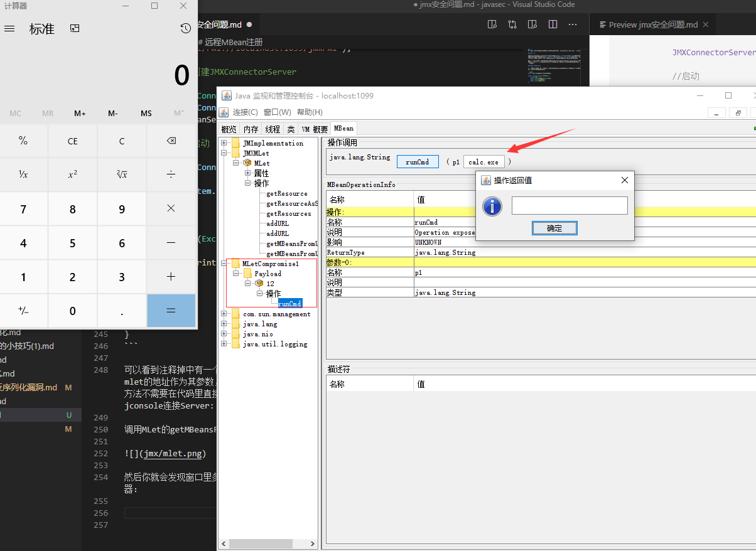Click the MLet MBean bean icon
This screenshot has width=756, height=551.
[247, 163]
